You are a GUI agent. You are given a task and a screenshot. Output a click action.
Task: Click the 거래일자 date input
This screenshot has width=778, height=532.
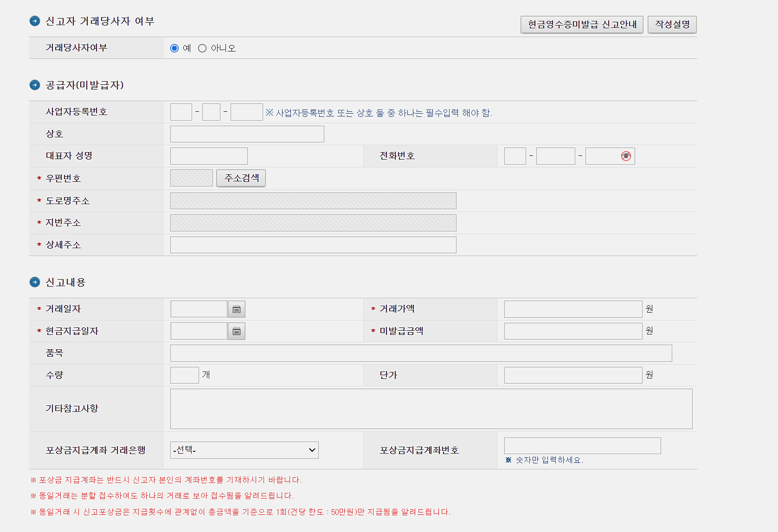tap(199, 309)
